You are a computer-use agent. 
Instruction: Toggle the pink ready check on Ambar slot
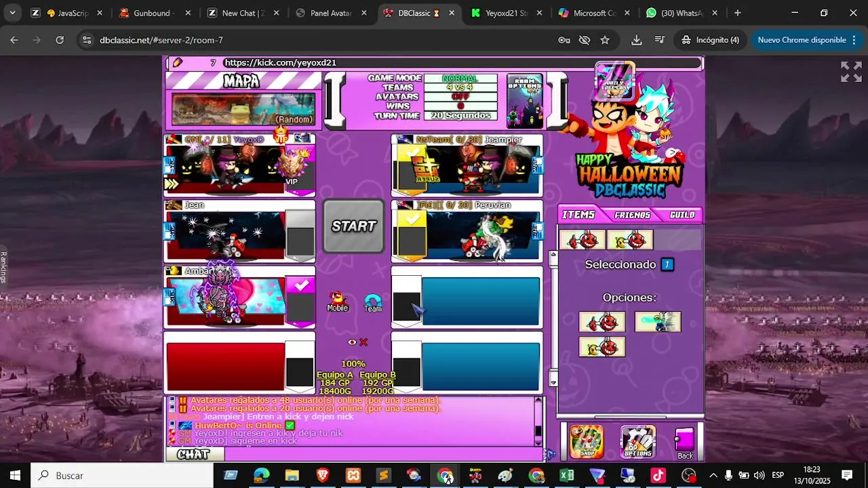pyautogui.click(x=300, y=301)
